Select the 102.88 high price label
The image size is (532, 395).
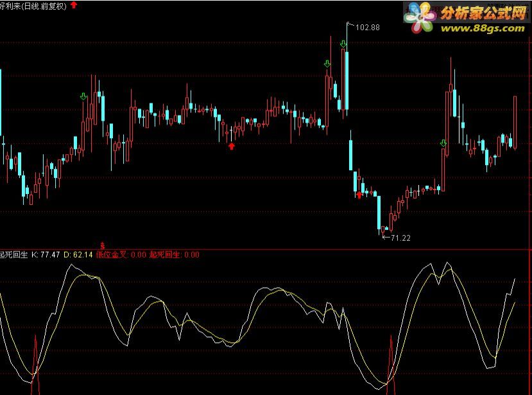coord(368,28)
